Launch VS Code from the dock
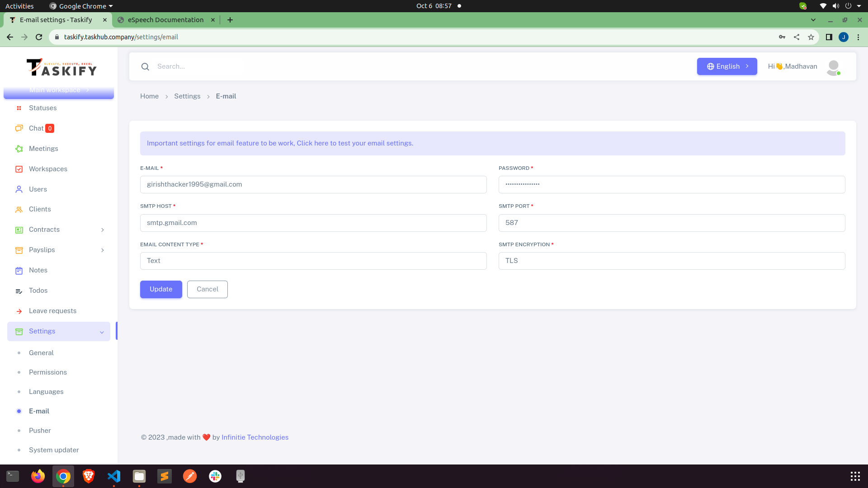Viewport: 868px width, 488px height. 114,476
